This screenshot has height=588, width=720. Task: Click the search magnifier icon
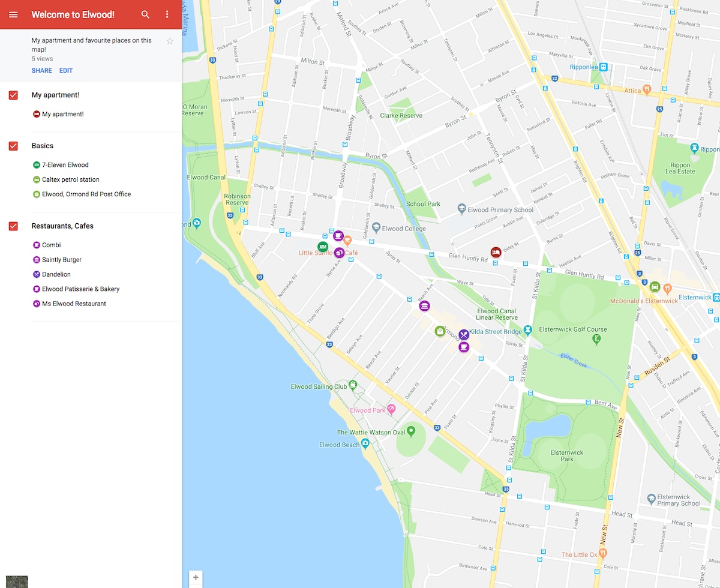pyautogui.click(x=145, y=14)
